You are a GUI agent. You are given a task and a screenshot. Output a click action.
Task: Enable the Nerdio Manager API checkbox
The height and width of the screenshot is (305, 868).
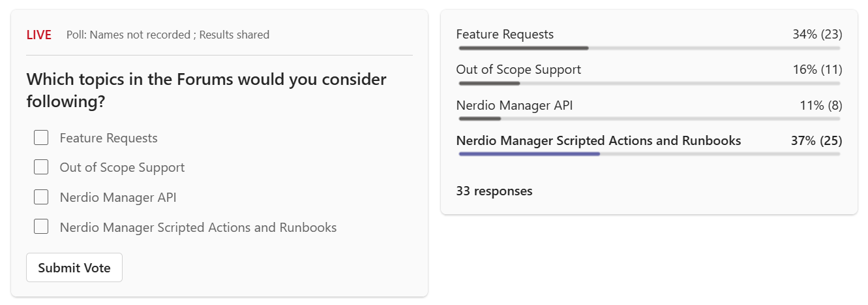41,197
